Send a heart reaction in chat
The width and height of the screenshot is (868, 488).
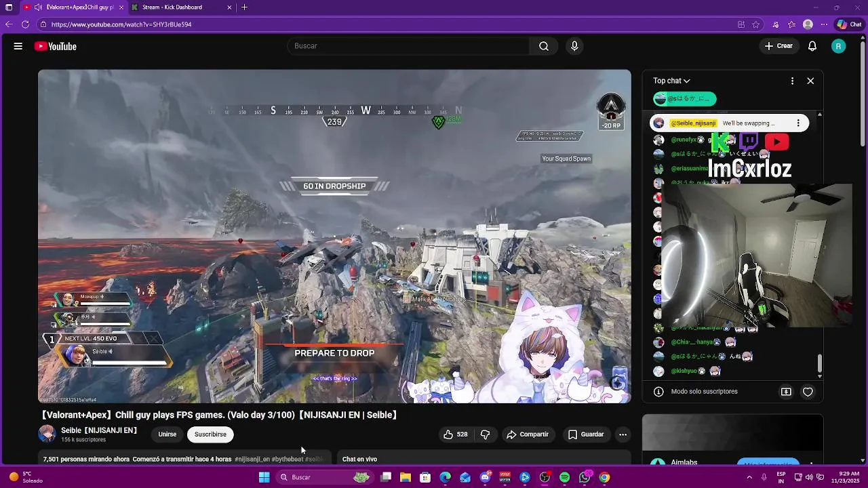coord(808,392)
